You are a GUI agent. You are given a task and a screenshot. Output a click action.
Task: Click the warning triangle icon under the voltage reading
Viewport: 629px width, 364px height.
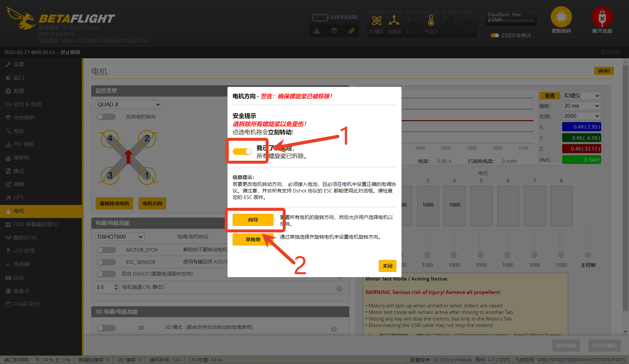click(317, 31)
